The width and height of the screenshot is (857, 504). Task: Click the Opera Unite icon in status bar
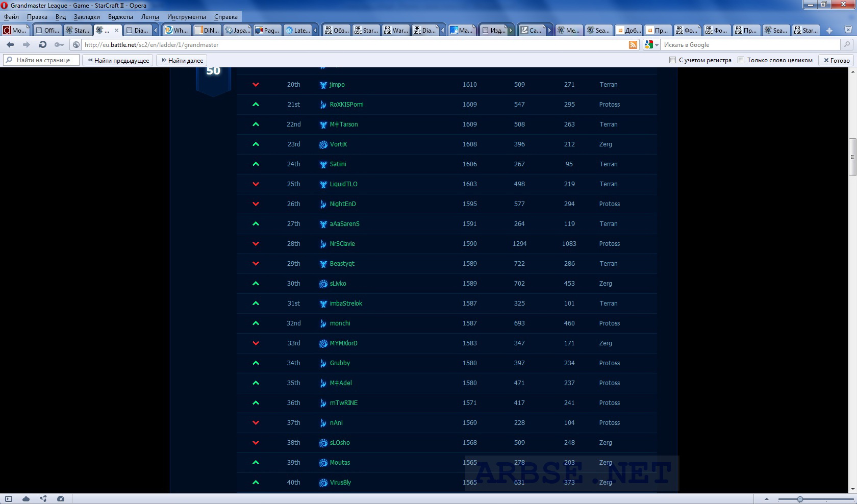click(x=43, y=499)
